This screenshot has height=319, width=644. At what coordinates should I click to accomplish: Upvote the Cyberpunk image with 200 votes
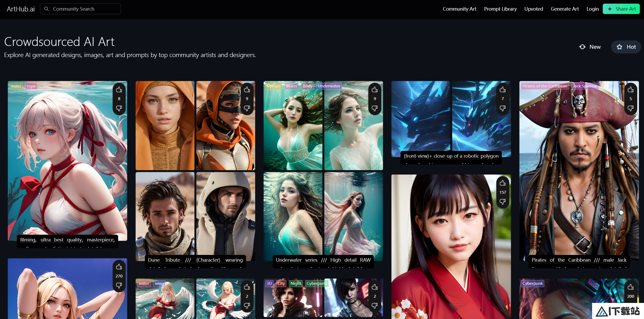(631, 287)
